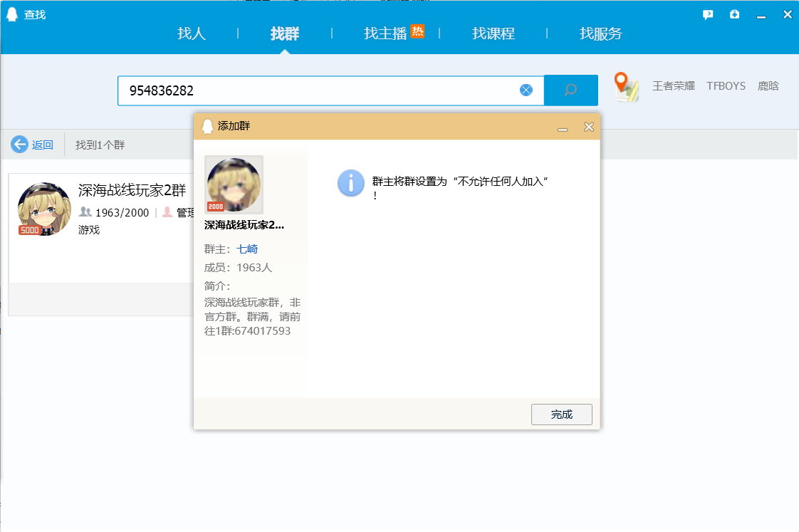
Task: Open the 深海战线玩家2群 result title
Action: point(132,191)
